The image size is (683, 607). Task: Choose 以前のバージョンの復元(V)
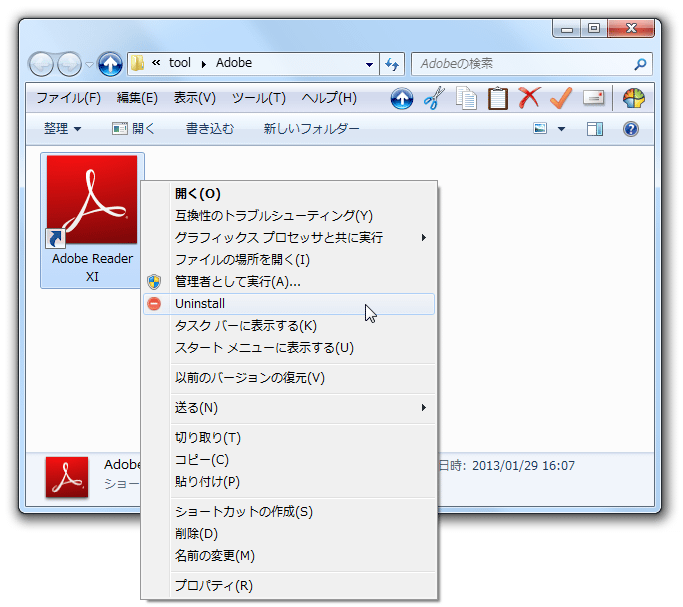pos(289,378)
